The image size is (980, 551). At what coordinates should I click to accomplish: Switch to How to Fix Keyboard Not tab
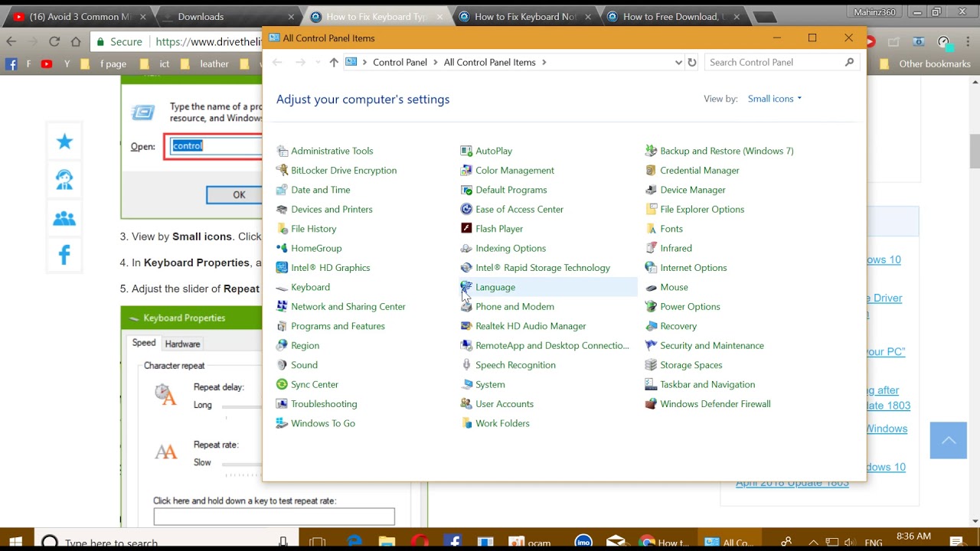[x=525, y=16]
